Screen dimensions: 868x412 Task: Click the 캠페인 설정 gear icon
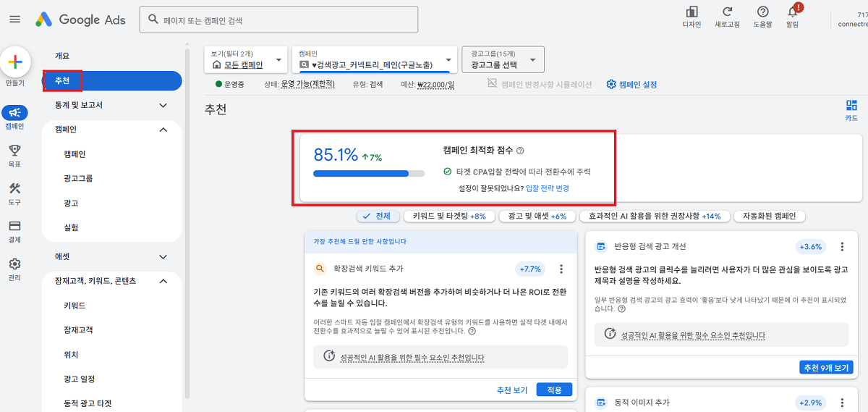pyautogui.click(x=610, y=84)
